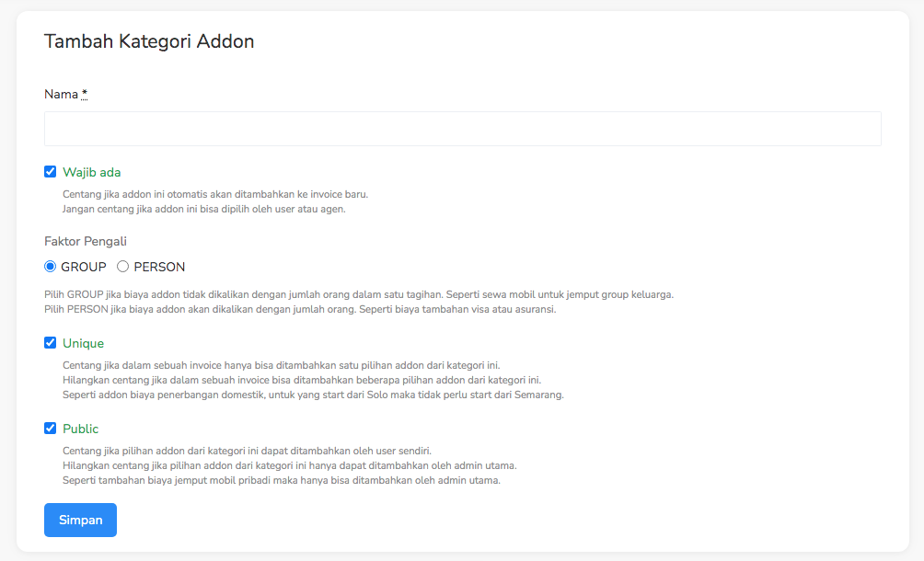Viewport: 924px width, 561px height.
Task: Click the 'GROUP' option label text
Action: tap(84, 267)
